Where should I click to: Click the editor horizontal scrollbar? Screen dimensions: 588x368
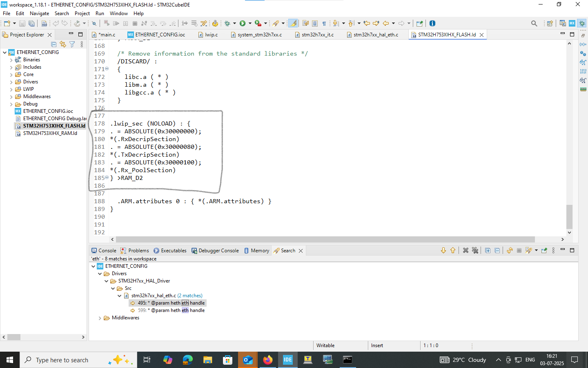tap(325, 239)
